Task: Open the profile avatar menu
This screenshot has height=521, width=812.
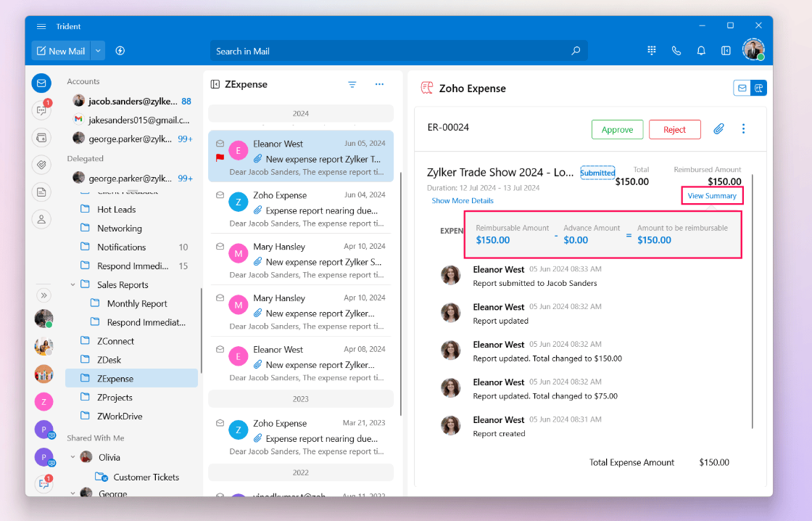Action: 753,50
